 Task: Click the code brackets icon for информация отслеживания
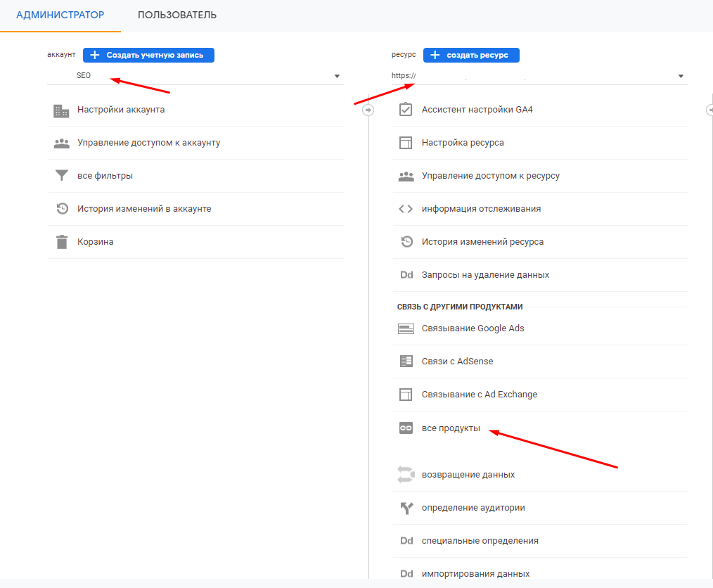406,209
